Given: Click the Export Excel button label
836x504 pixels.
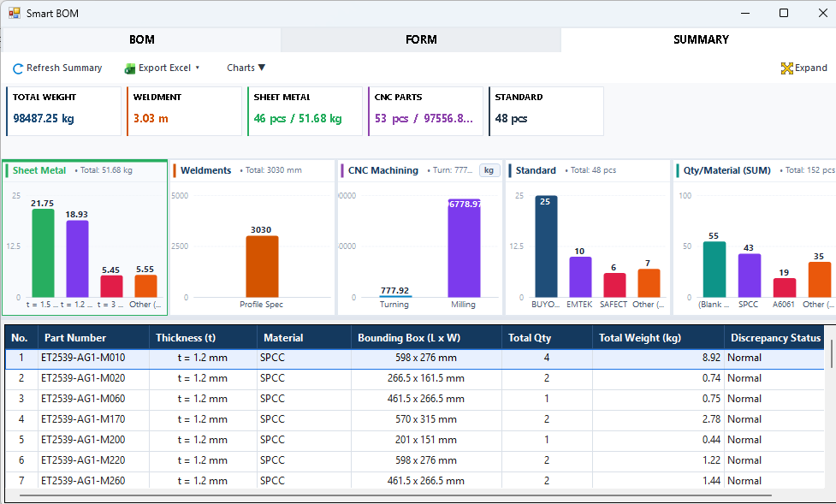Looking at the screenshot, I should pyautogui.click(x=165, y=68).
